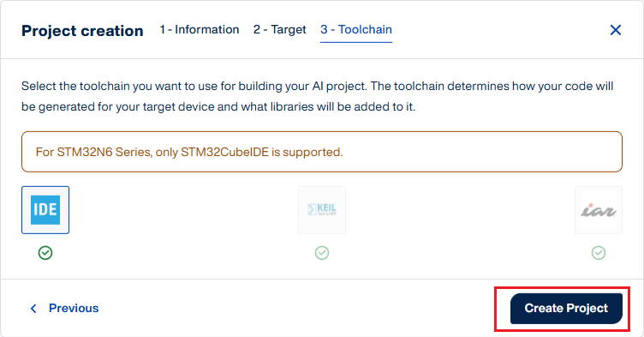The height and width of the screenshot is (337, 644).
Task: Choose the Keil toolchain tile
Action: tap(322, 210)
